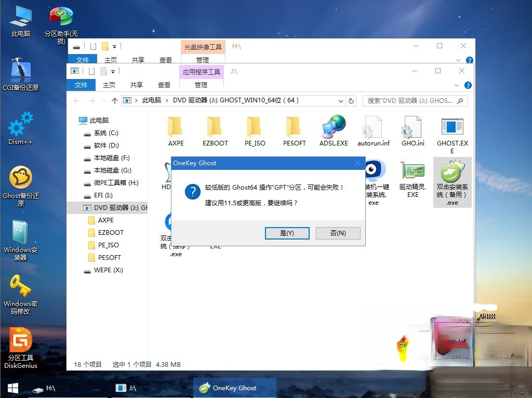Open Ghost备份还原 desktop icon
Screen dimensions: 532x398
[x=21, y=186]
